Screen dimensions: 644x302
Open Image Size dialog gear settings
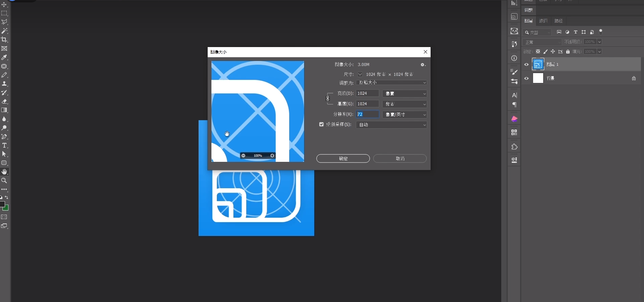pyautogui.click(x=423, y=65)
